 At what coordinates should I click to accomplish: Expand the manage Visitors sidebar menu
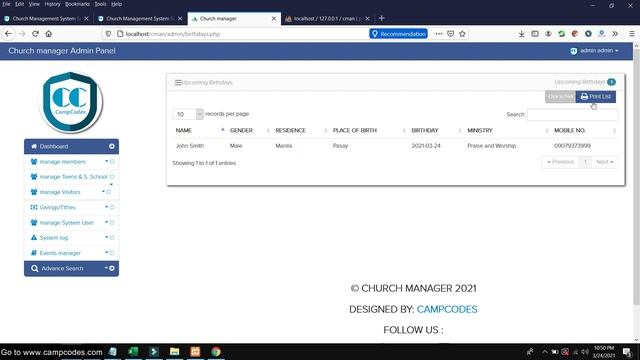point(71,192)
